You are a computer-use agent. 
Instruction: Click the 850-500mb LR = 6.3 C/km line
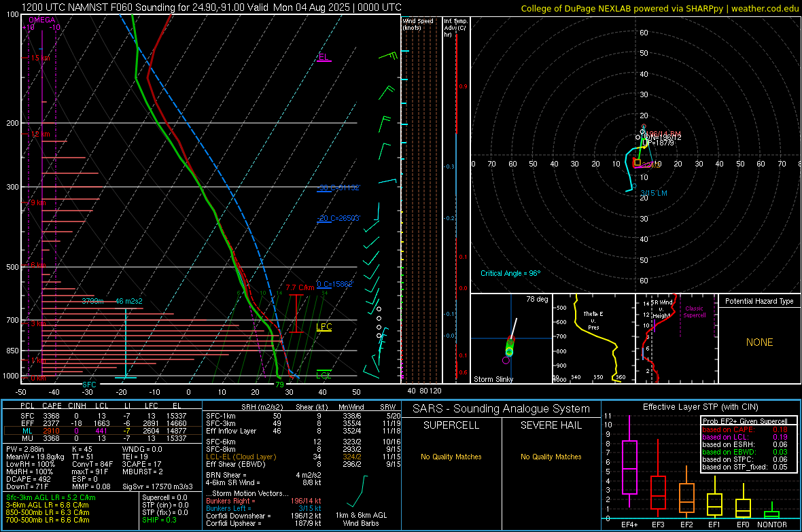click(48, 512)
